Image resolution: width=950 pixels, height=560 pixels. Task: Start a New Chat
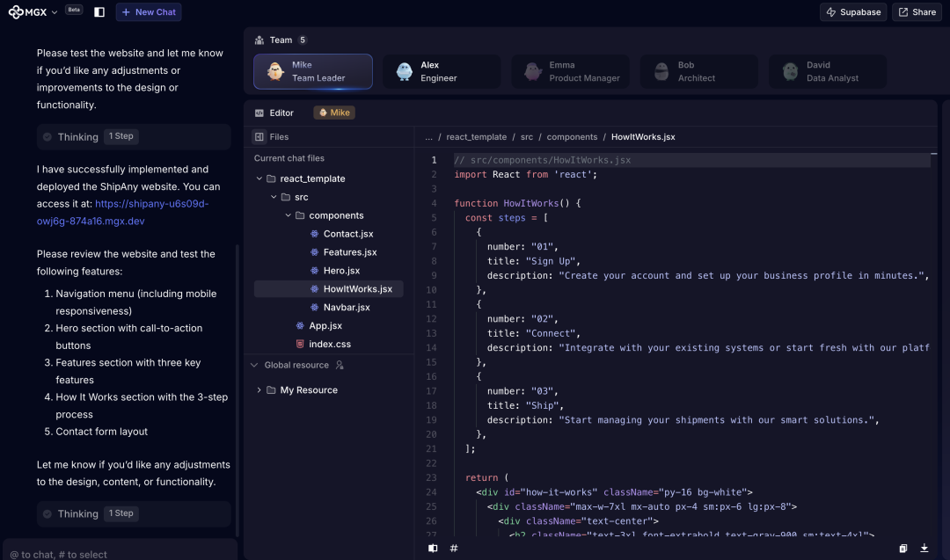pos(149,12)
